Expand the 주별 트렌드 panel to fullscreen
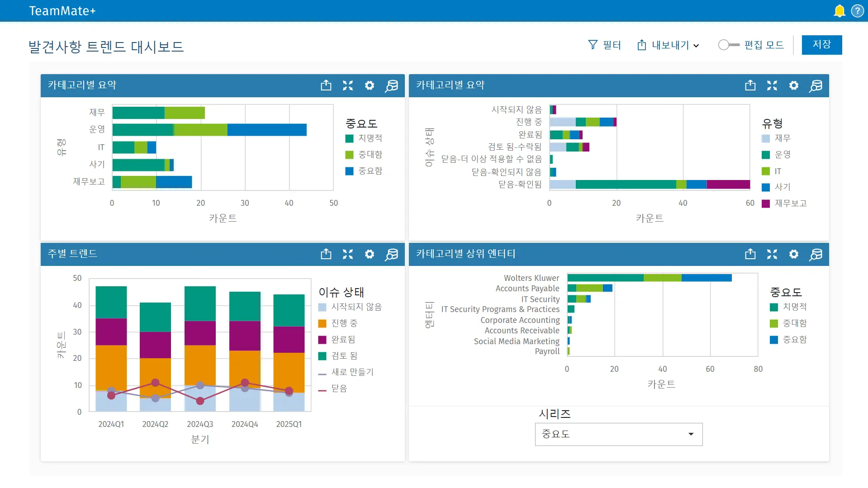This screenshot has width=868, height=488. coord(347,254)
